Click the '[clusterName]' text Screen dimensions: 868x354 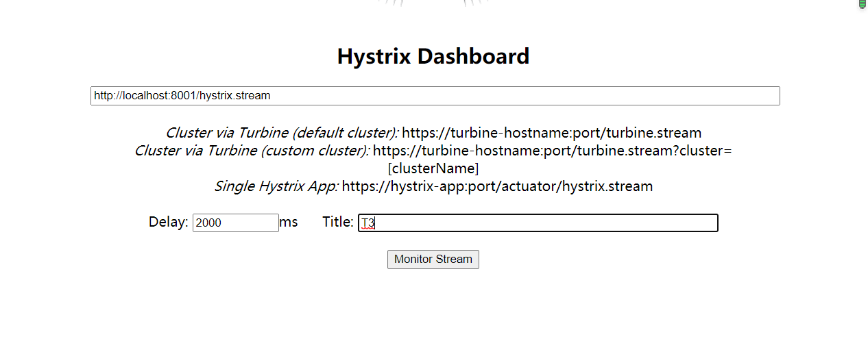click(x=433, y=168)
